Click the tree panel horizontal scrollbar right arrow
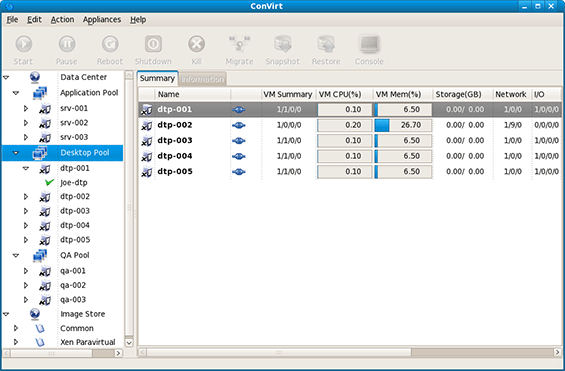Image resolution: width=565 pixels, height=371 pixels. tap(118, 353)
